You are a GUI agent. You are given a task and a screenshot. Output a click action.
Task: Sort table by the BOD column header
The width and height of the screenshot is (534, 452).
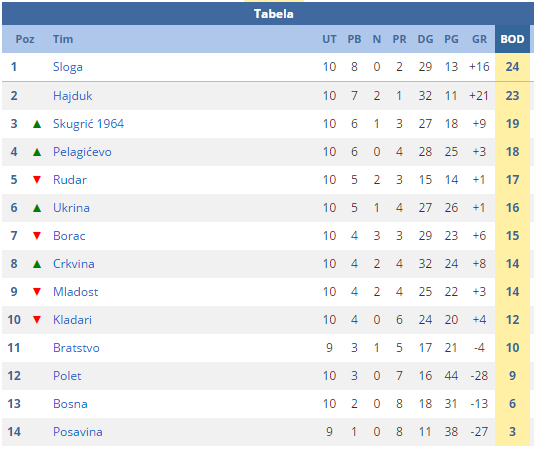coord(512,39)
